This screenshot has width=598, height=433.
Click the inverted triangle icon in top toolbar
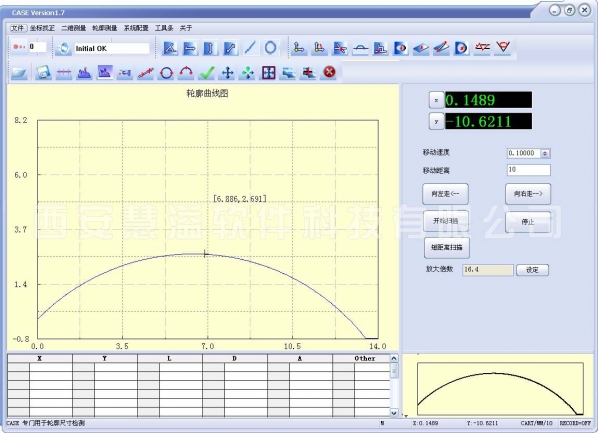tap(503, 48)
